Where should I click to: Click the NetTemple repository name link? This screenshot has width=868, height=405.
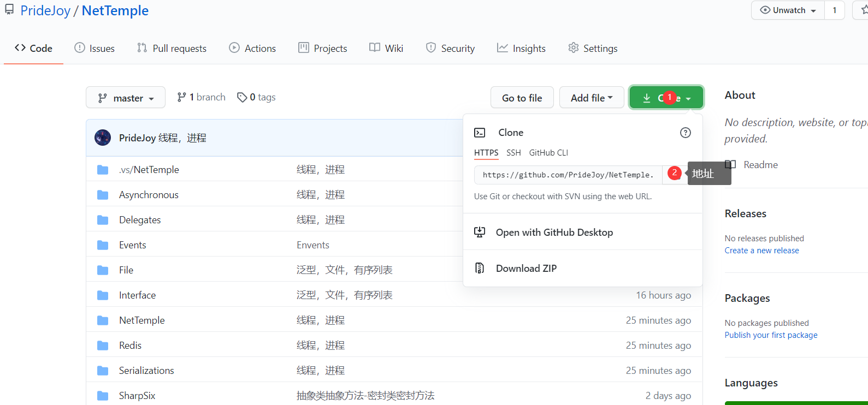[x=115, y=10]
